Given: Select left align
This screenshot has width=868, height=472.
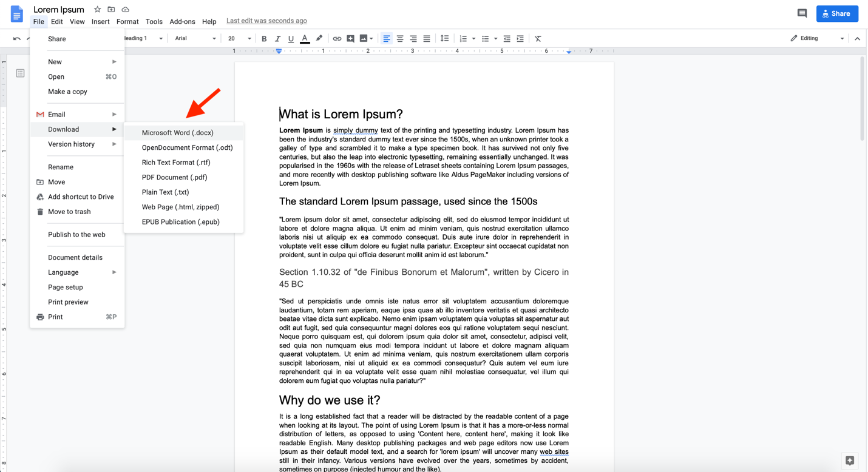Looking at the screenshot, I should tap(386, 39).
